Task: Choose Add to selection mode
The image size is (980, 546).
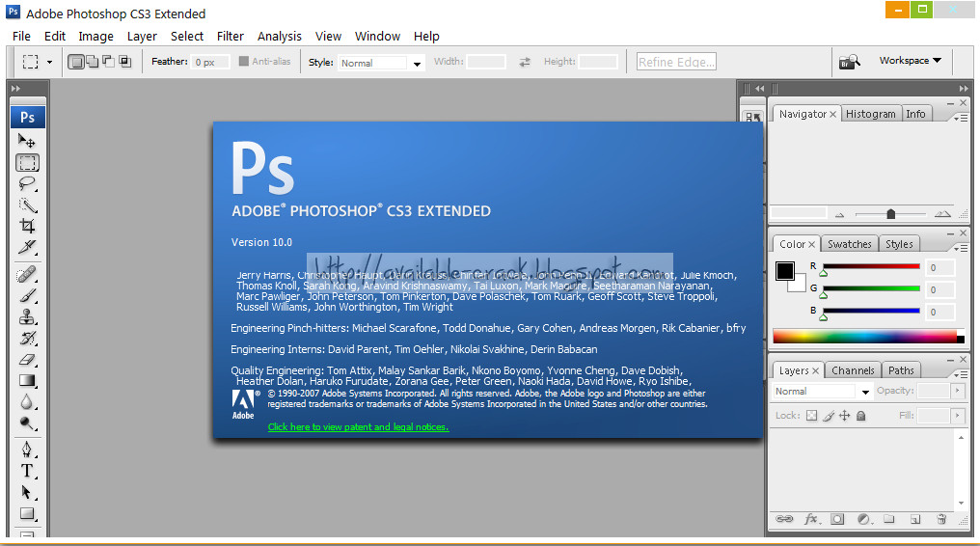Action: [92, 61]
